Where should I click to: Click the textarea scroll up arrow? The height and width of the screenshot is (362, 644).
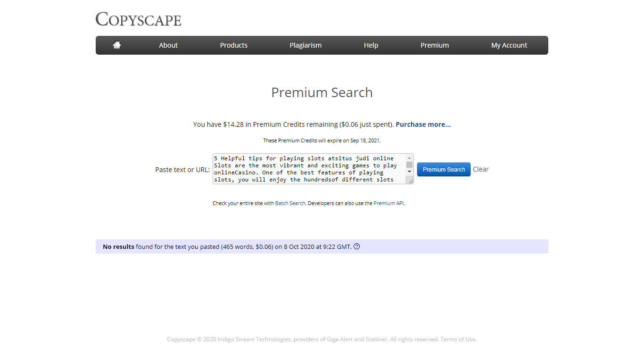(409, 158)
